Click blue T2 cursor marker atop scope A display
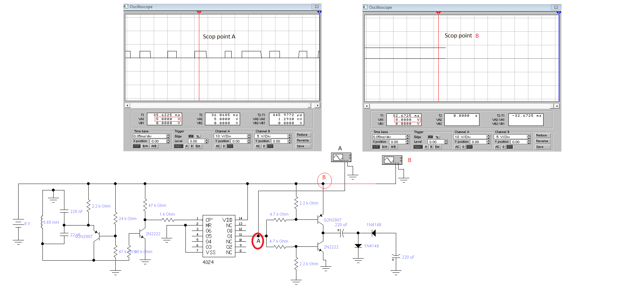The width and height of the screenshot is (644, 293). pyautogui.click(x=319, y=12)
